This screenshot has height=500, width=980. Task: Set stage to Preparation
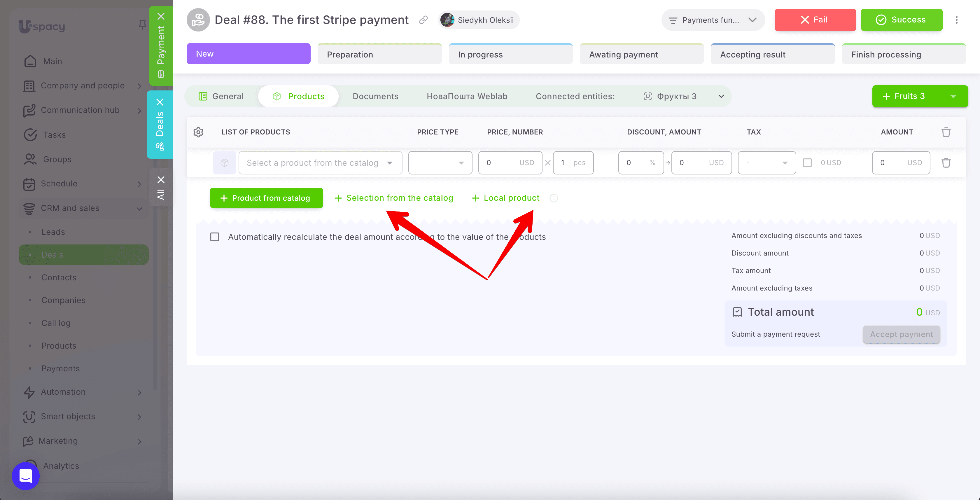point(380,54)
